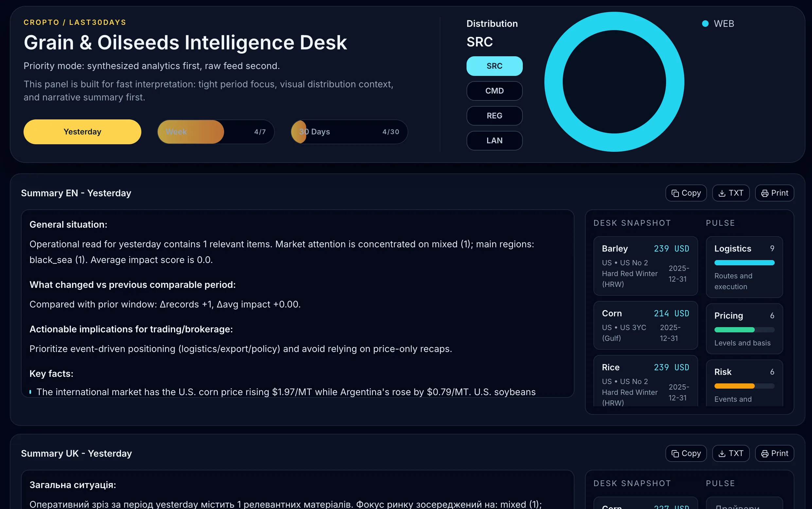Click the 'Key facts:' heading
The image size is (812, 509).
click(x=51, y=374)
